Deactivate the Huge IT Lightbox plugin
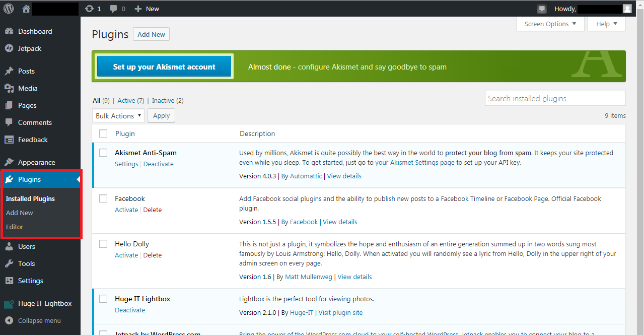The height and width of the screenshot is (335, 644). [130, 310]
